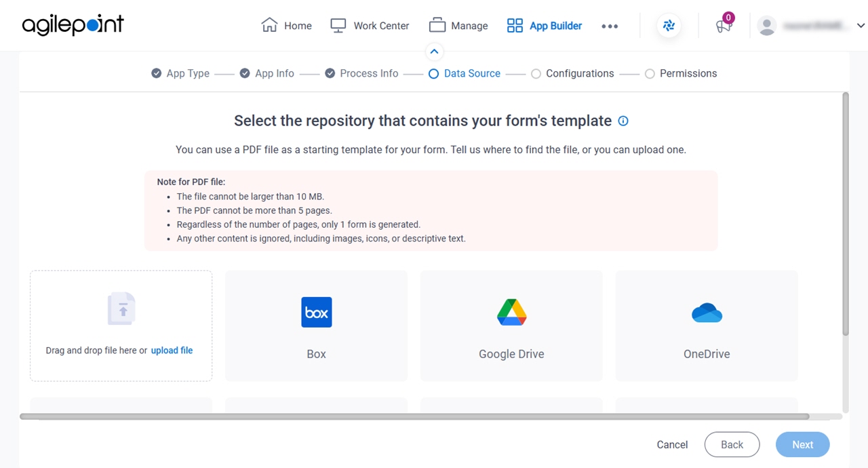Click the Back button

(732, 445)
